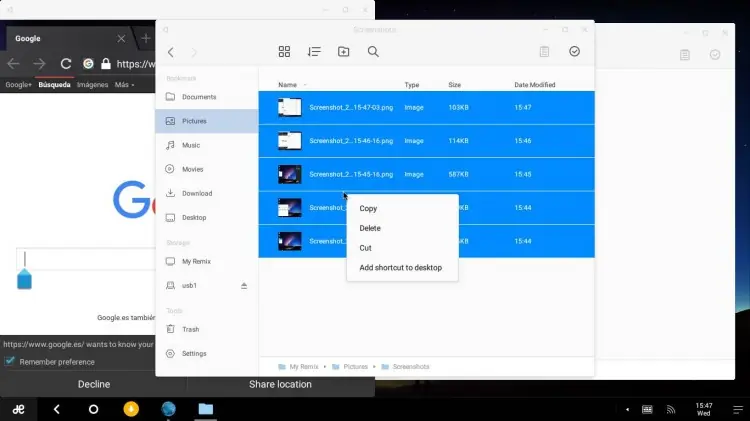
Task: Open search in the file manager
Action: coord(373,51)
